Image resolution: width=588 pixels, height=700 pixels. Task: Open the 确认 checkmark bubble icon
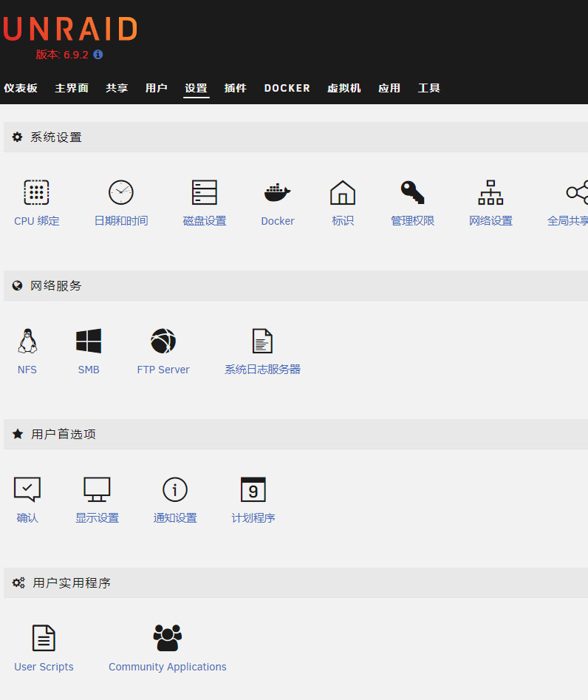(27, 490)
